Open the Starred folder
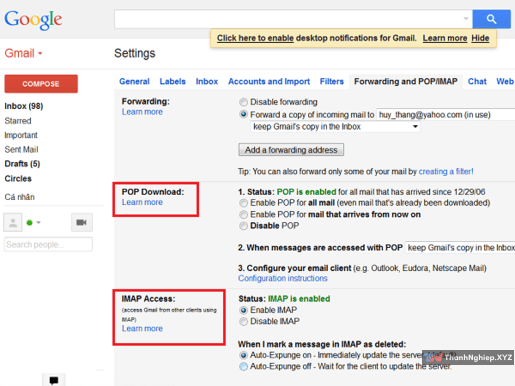 (x=18, y=121)
